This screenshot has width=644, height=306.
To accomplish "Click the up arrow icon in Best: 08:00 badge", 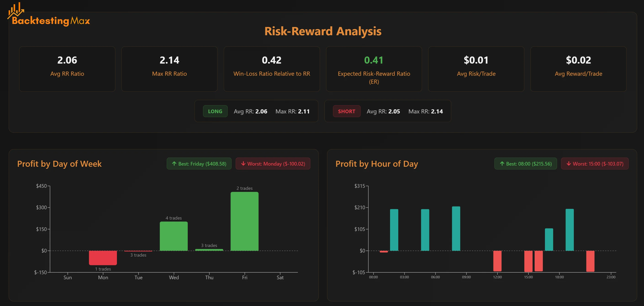I will click(502, 164).
